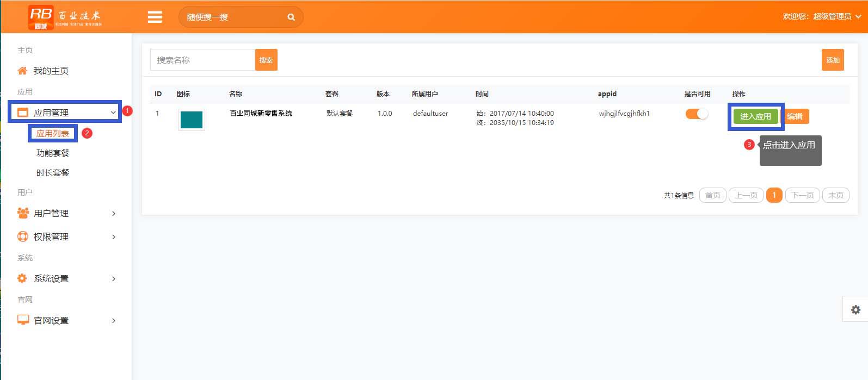Collapse the 应用管理 menu arrow
This screenshot has height=380, width=868.
pos(113,113)
